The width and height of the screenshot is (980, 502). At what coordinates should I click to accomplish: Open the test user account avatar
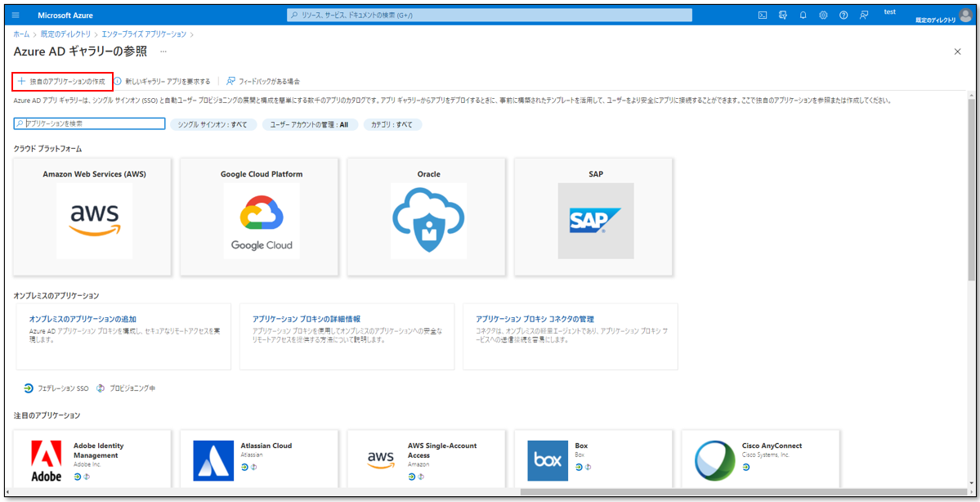pos(964,15)
